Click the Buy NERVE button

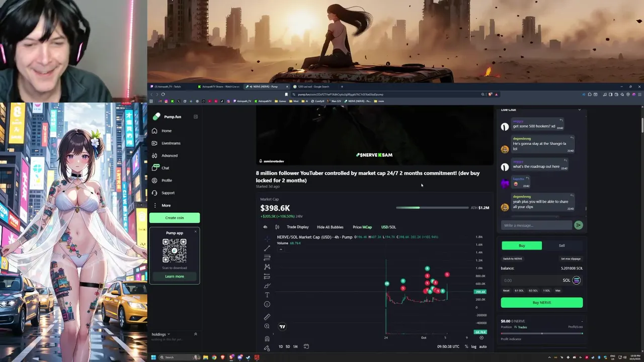click(542, 303)
